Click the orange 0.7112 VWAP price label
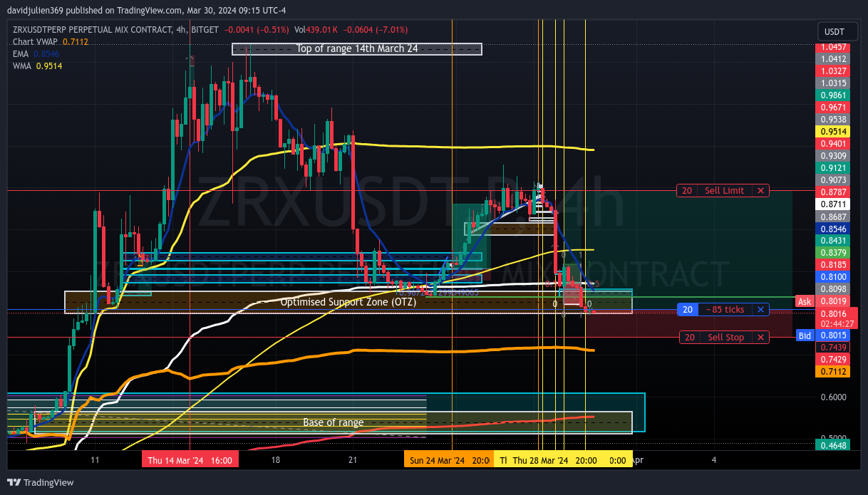868x495 pixels. point(833,371)
